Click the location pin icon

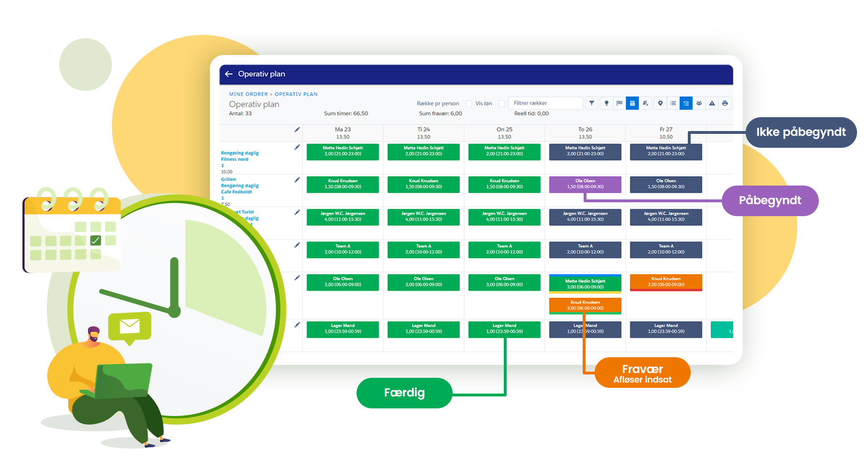(x=660, y=103)
